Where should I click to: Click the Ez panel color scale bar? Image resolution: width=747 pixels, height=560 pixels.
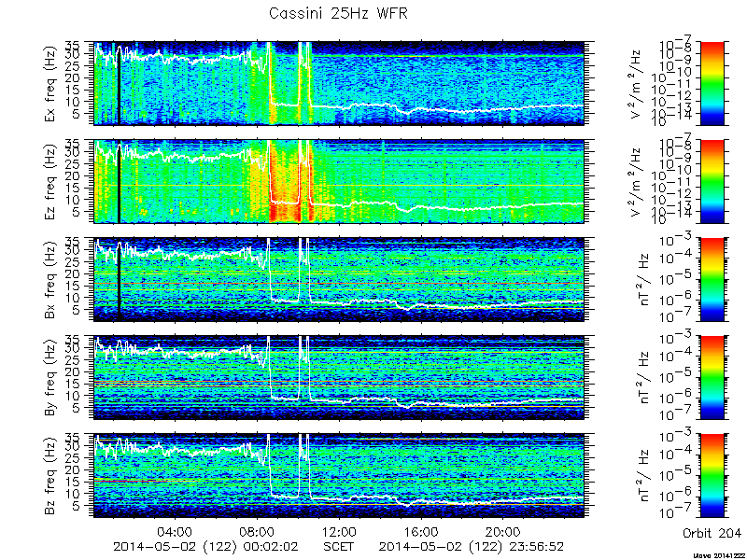point(712,181)
